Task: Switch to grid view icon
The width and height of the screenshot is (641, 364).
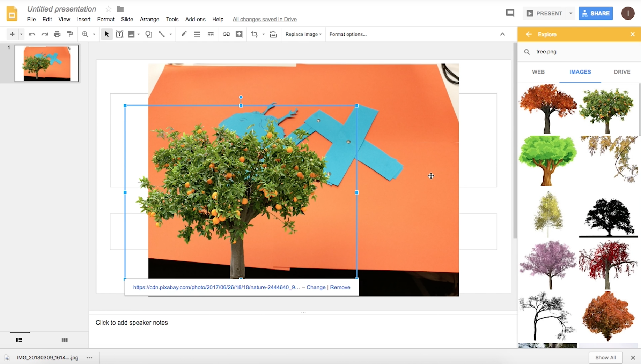Action: coord(65,340)
